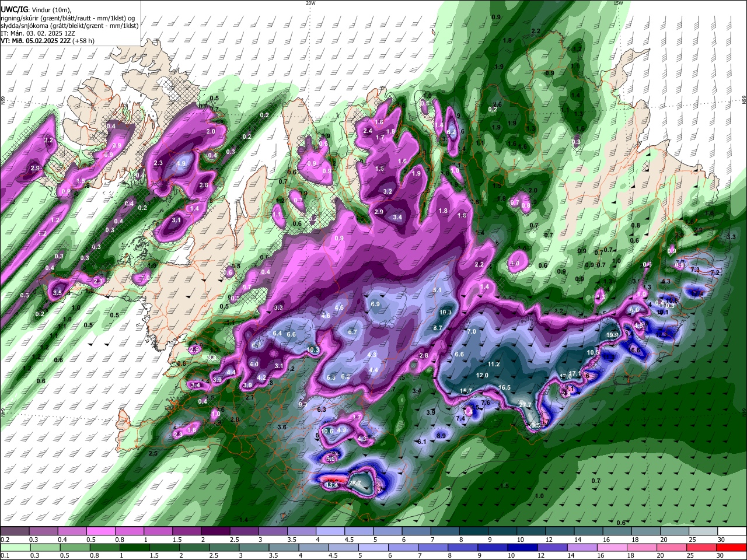Image resolution: width=747 pixels, height=560 pixels.
Task: Click the '10.6' precipitation value
Action: (327, 431)
